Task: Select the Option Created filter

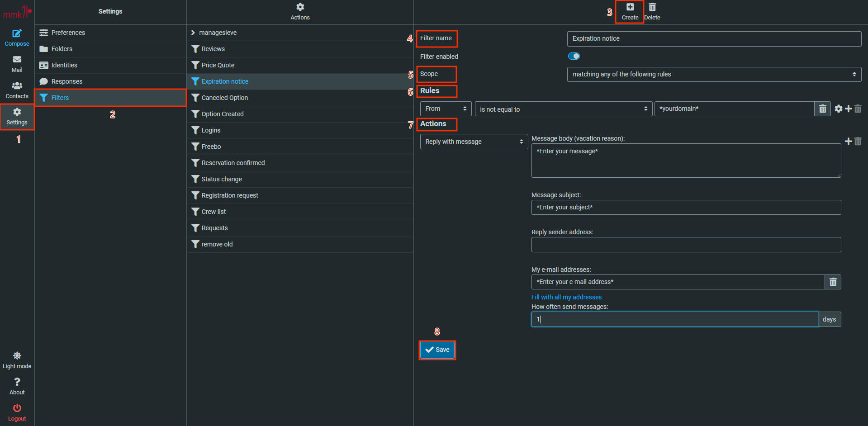Action: tap(300, 114)
